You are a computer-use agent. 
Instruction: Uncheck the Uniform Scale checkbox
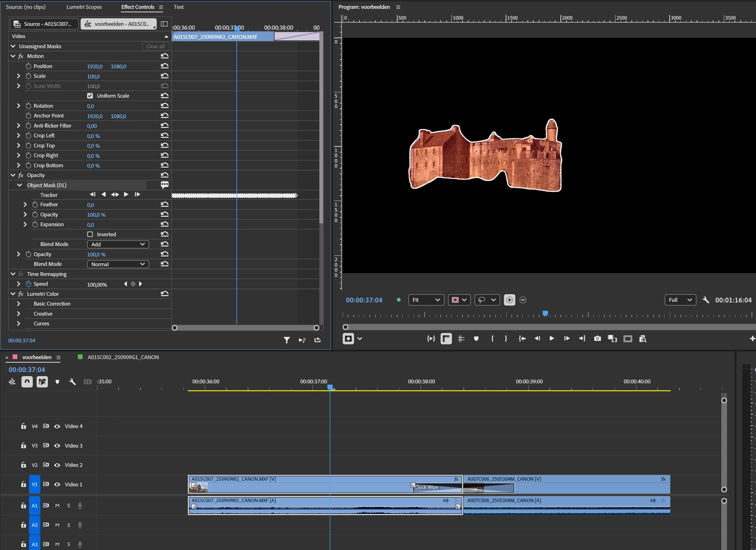coord(90,96)
